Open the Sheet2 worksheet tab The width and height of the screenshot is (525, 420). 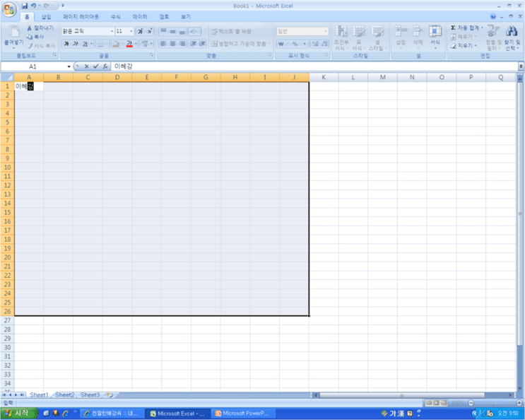[x=64, y=395]
